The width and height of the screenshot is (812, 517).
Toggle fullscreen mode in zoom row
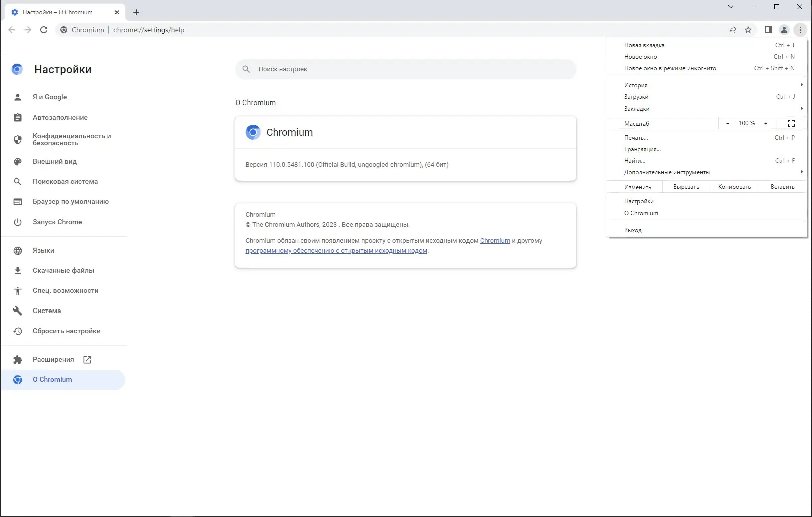click(x=791, y=123)
